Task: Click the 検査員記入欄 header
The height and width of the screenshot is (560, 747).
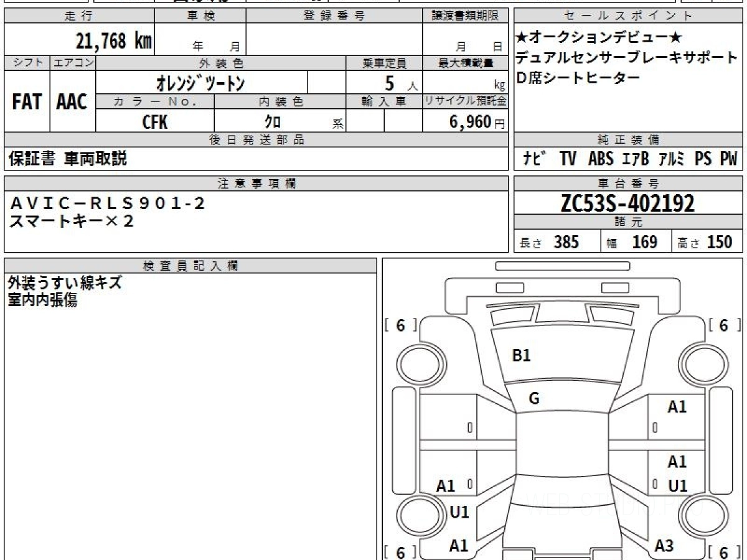Action: pyautogui.click(x=190, y=266)
